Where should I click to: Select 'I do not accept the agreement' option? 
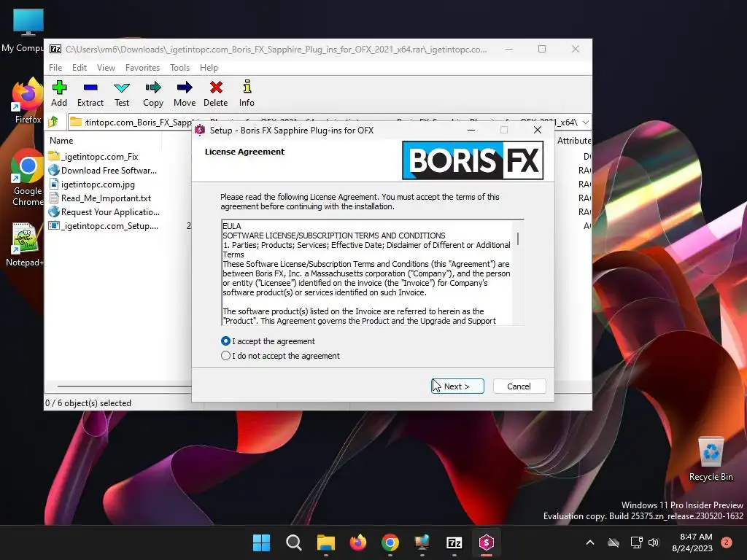[226, 356]
